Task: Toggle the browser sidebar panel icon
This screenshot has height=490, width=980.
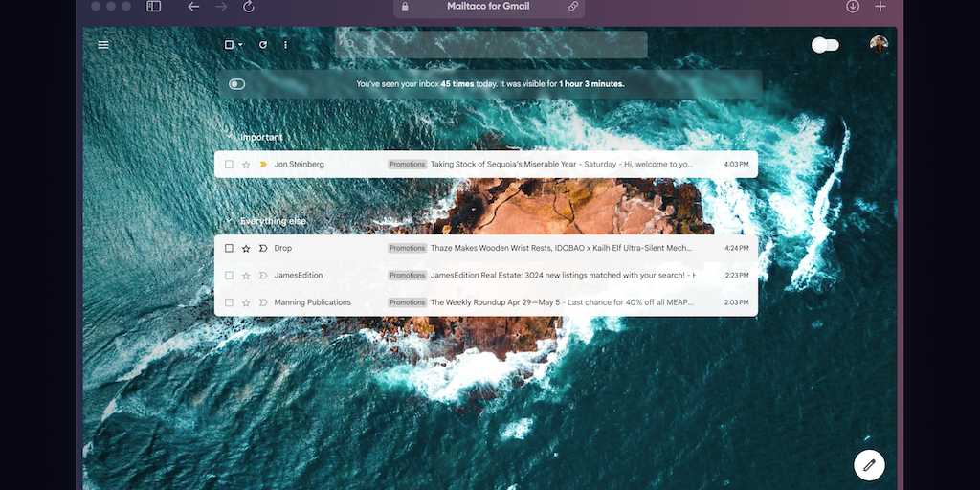Action: (154, 7)
